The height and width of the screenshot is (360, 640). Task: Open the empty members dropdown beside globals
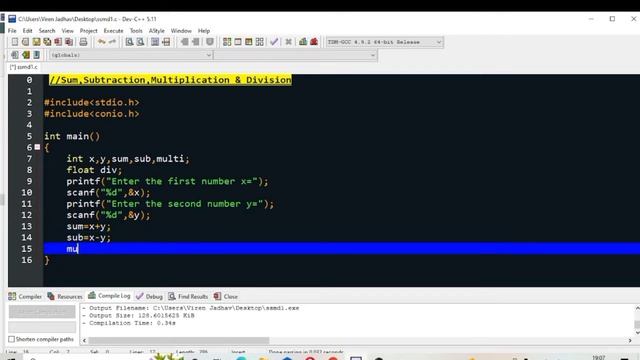pos(295,55)
